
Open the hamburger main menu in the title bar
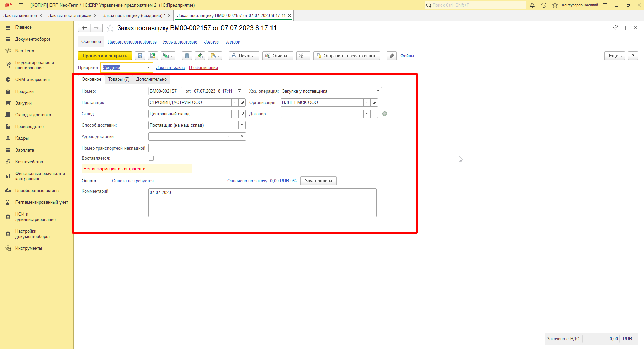(21, 5)
